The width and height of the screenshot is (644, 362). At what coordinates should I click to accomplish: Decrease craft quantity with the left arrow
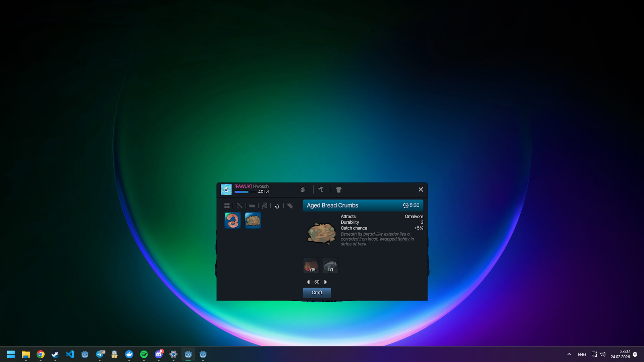pos(309,282)
